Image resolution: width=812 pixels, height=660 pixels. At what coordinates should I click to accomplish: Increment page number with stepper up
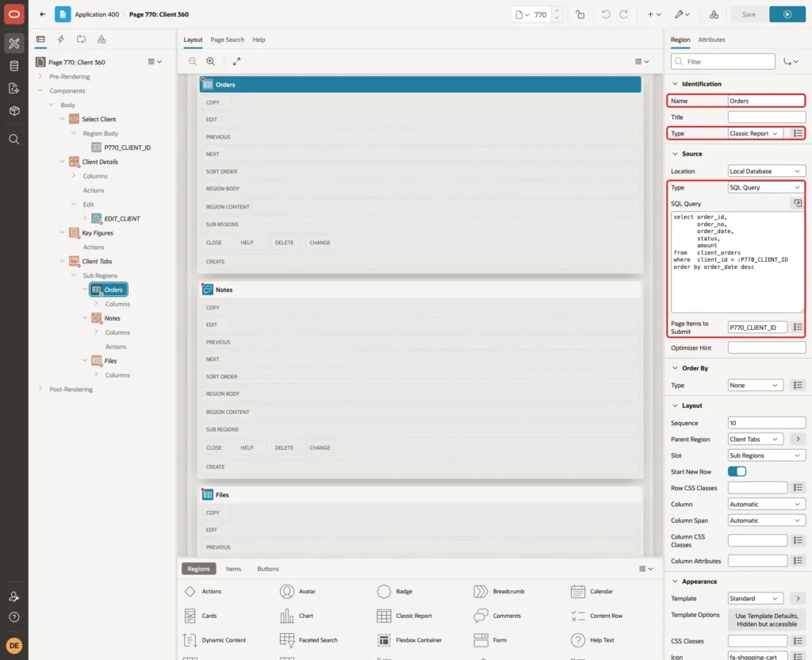557,10
